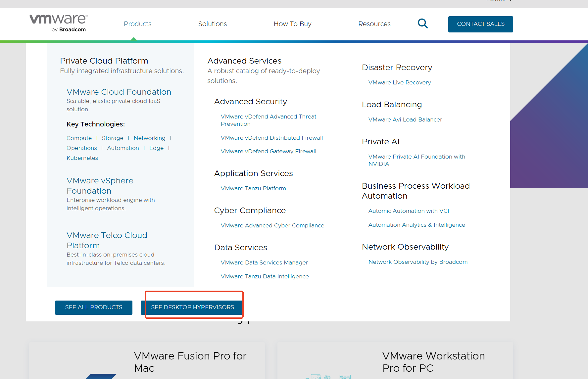The height and width of the screenshot is (379, 588).
Task: Click the Private Cloud Platform heading
Action: (104, 61)
